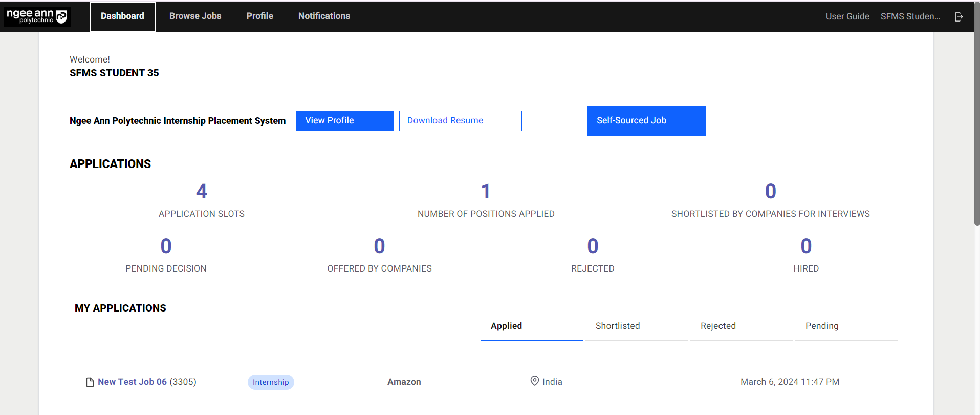Open the Profile menu item

pos(259,16)
